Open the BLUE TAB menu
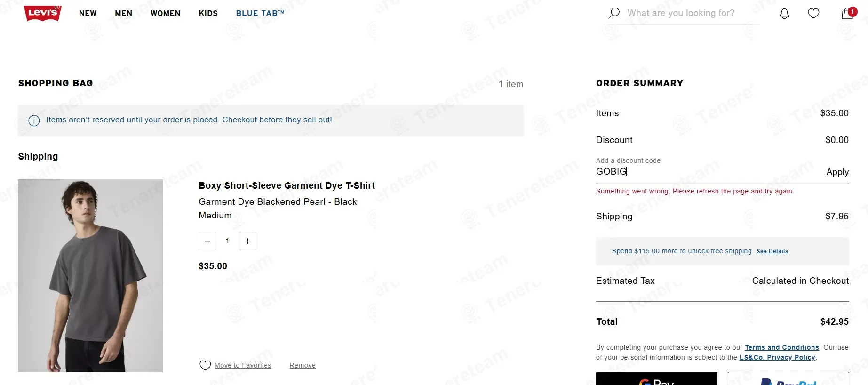Viewport: 868px width, 385px height. point(260,13)
